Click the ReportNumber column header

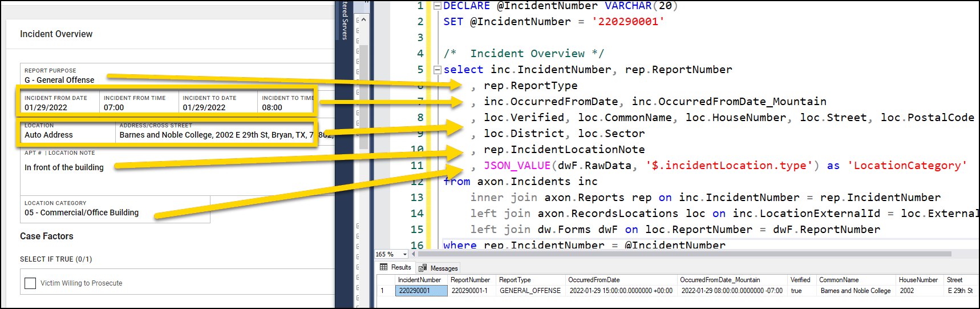coord(472,280)
